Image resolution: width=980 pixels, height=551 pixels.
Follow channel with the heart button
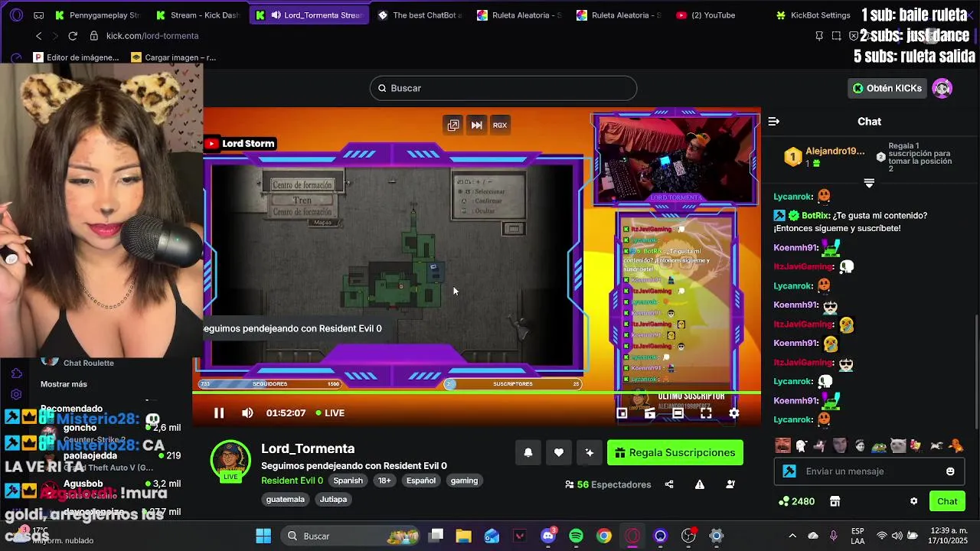tap(559, 452)
